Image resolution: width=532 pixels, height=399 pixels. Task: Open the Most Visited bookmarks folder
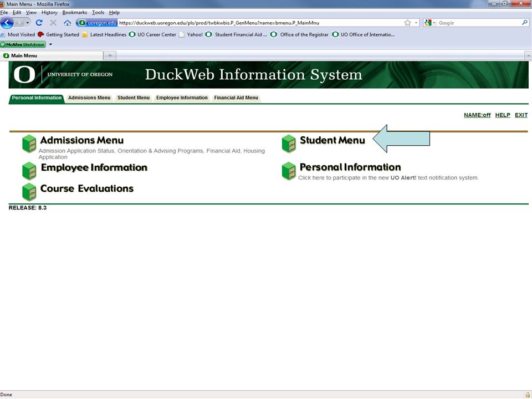click(x=17, y=34)
